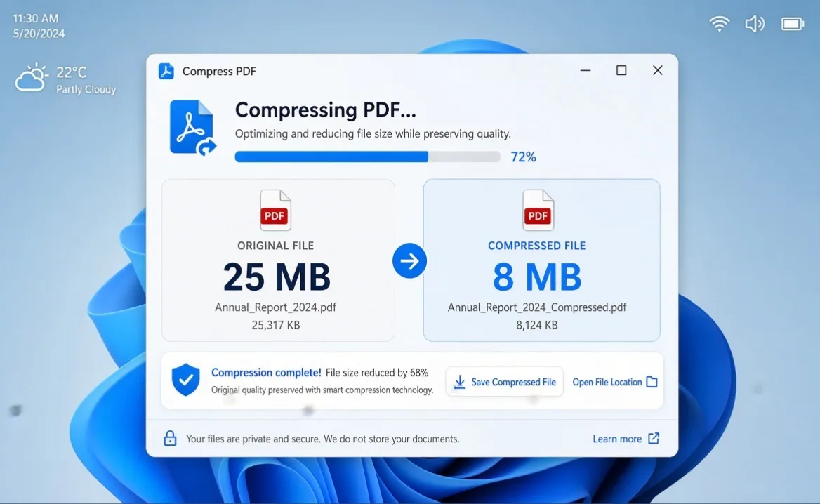Image resolution: width=820 pixels, height=504 pixels.
Task: Click the 72% progress value
Action: 524,157
